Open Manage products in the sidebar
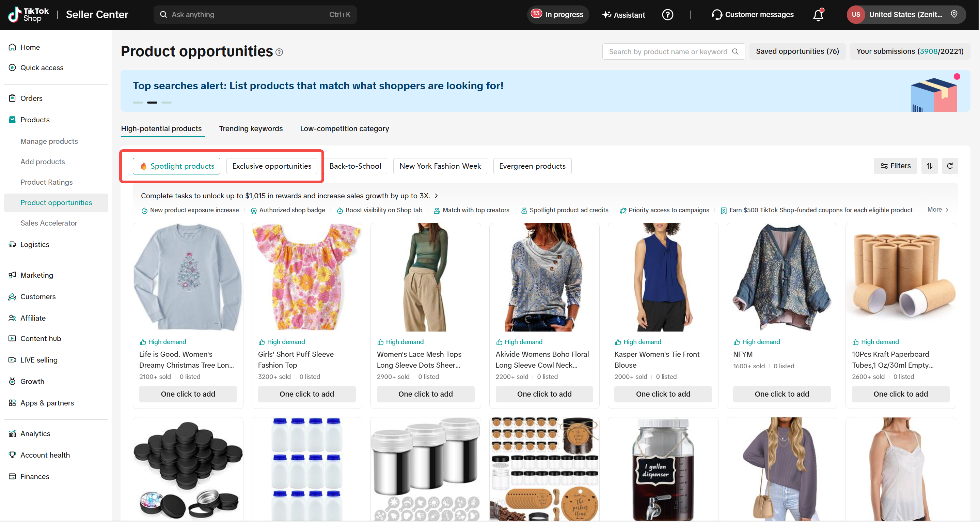 pos(49,141)
